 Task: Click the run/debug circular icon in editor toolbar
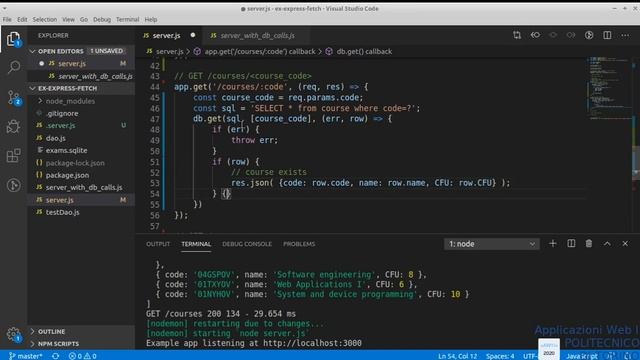pyautogui.click(x=589, y=35)
